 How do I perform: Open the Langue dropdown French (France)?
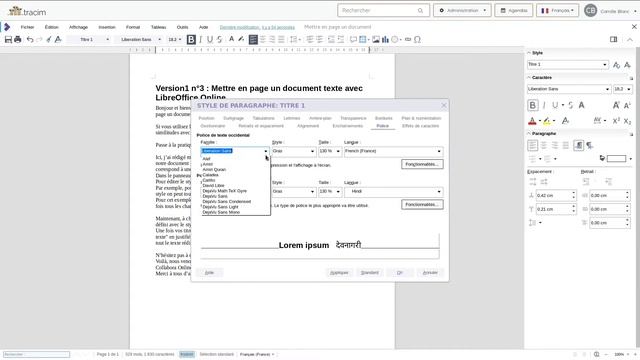(x=393, y=151)
